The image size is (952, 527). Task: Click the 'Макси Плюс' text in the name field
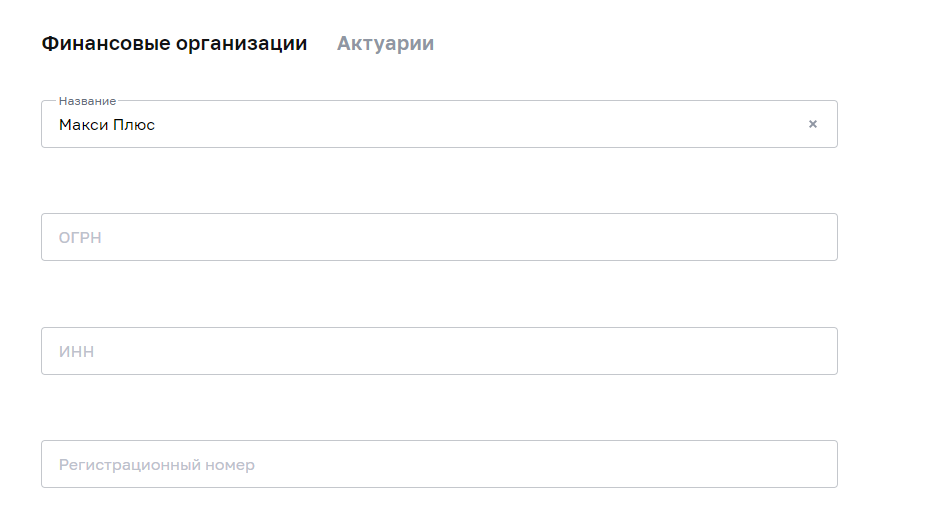point(107,125)
